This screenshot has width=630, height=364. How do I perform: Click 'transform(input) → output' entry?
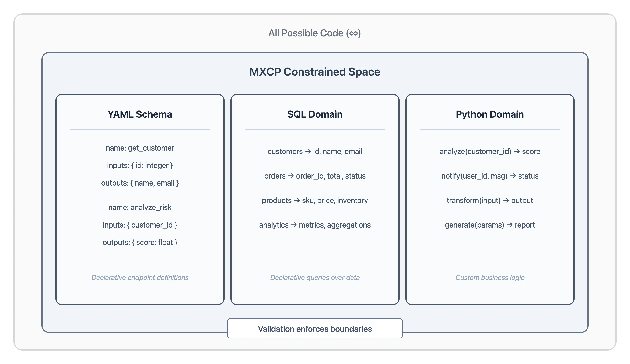click(x=490, y=200)
